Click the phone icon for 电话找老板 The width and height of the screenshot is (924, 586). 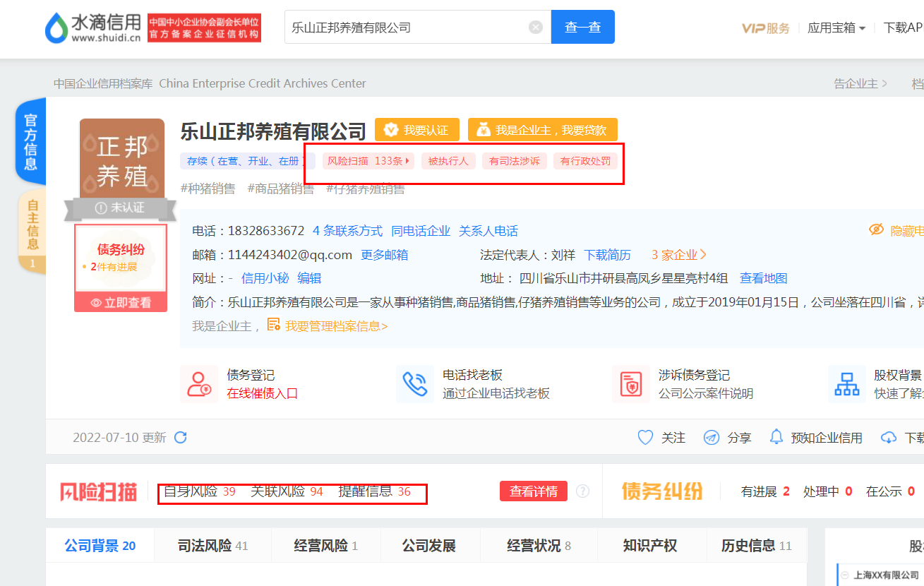pyautogui.click(x=415, y=383)
